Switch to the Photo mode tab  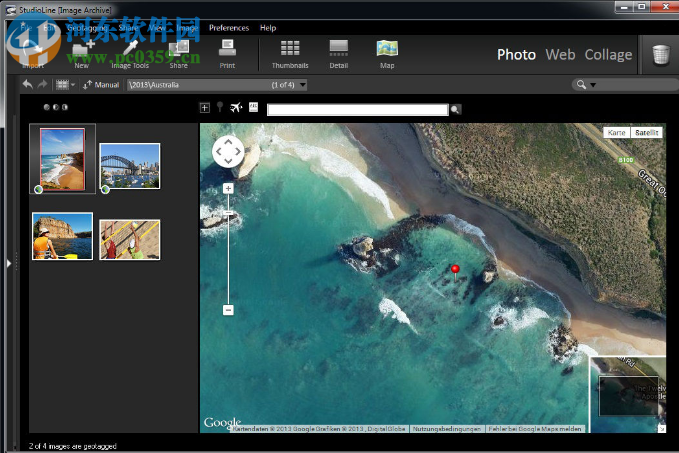pos(516,55)
